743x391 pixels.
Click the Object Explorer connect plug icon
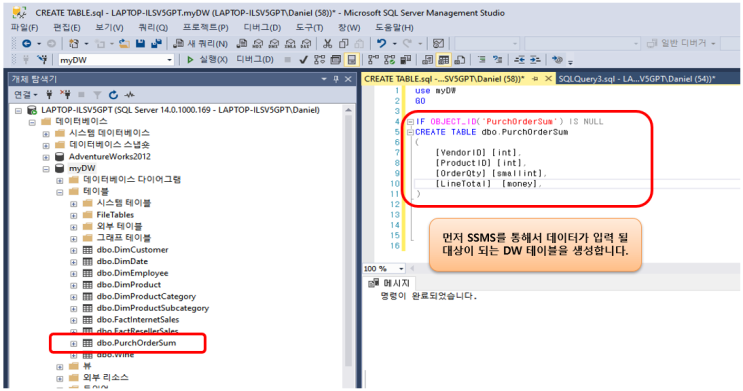[49, 95]
